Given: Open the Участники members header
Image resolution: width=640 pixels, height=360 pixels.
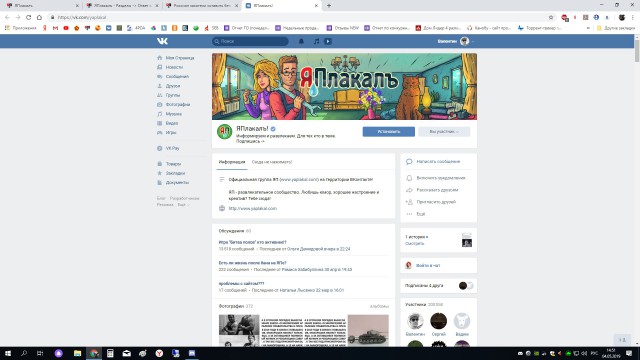Looking at the screenshot, I should [x=416, y=304].
